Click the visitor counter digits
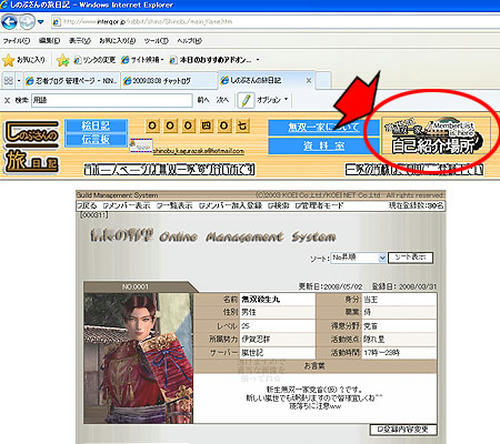The image size is (500, 444). (197, 126)
